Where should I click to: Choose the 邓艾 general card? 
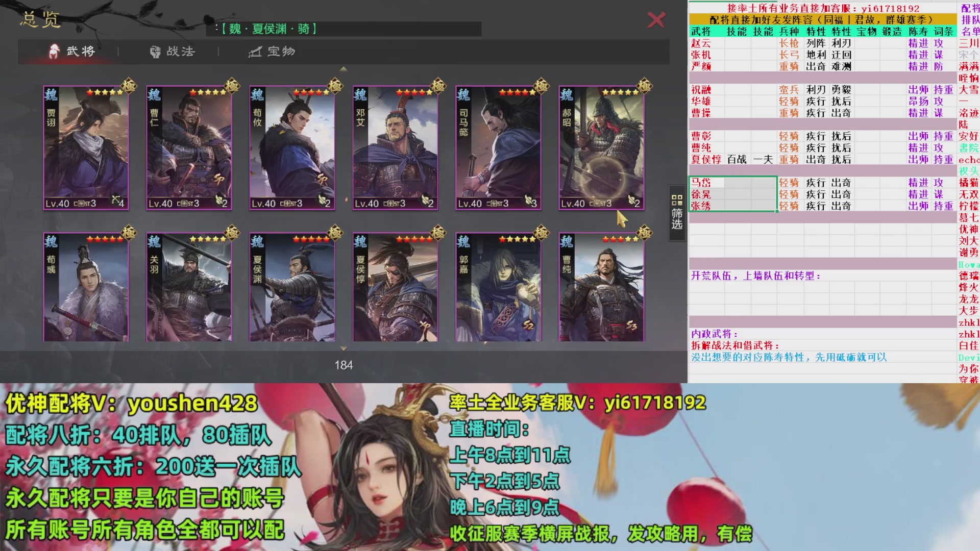coord(395,148)
